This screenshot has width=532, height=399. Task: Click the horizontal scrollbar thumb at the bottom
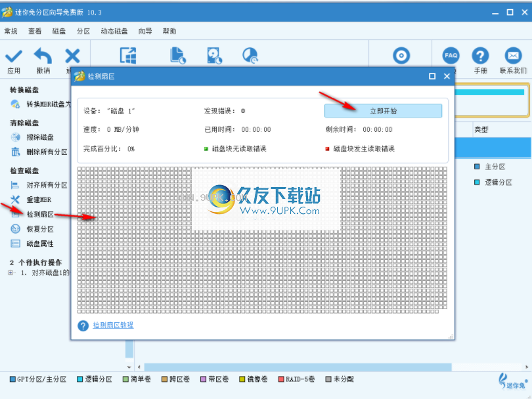pyautogui.click(x=298, y=367)
